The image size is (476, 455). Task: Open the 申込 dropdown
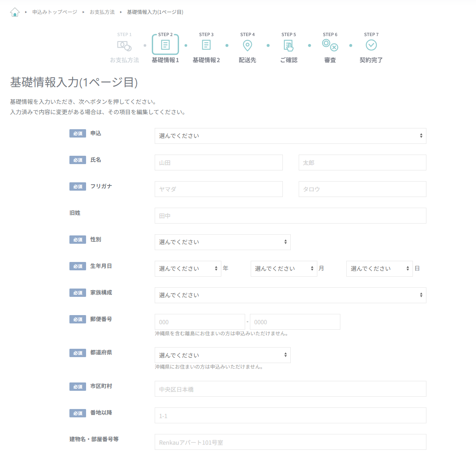point(290,136)
